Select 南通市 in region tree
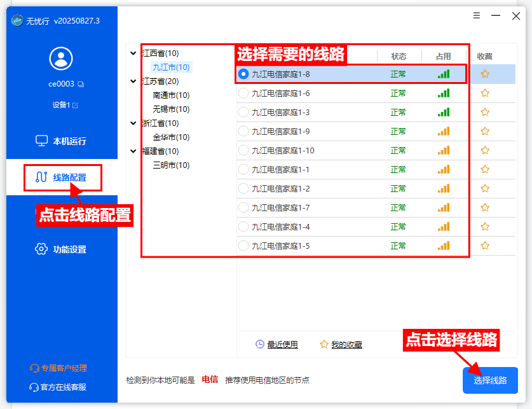This screenshot has width=532, height=409. tap(171, 95)
